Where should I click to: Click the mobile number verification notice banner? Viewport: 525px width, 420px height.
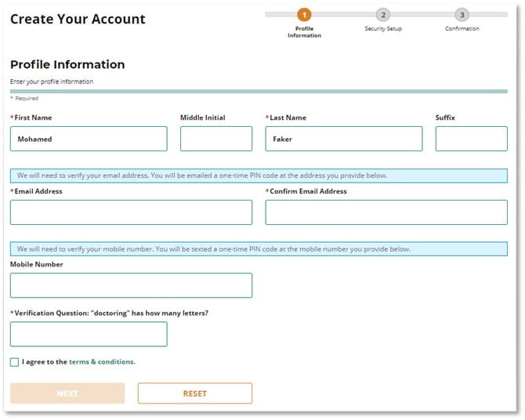point(259,249)
